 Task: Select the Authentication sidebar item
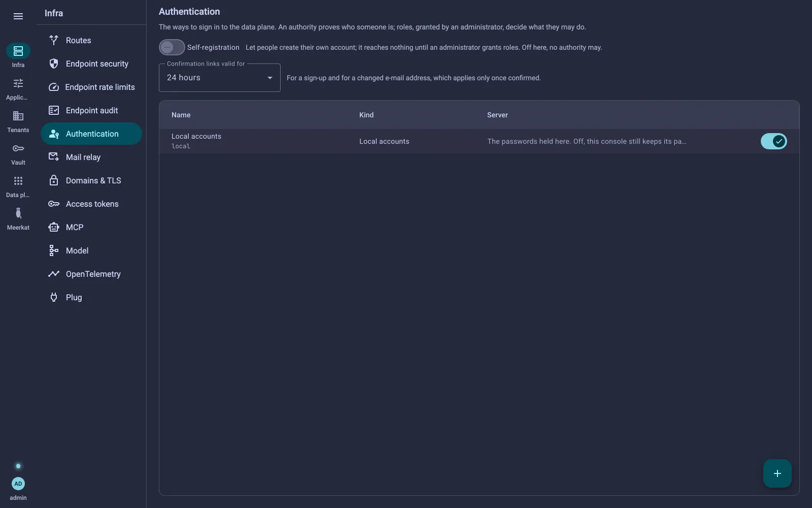91,134
